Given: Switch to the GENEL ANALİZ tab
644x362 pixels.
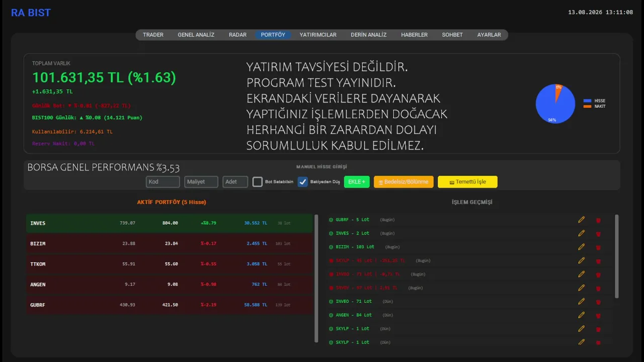Looking at the screenshot, I should (x=196, y=35).
